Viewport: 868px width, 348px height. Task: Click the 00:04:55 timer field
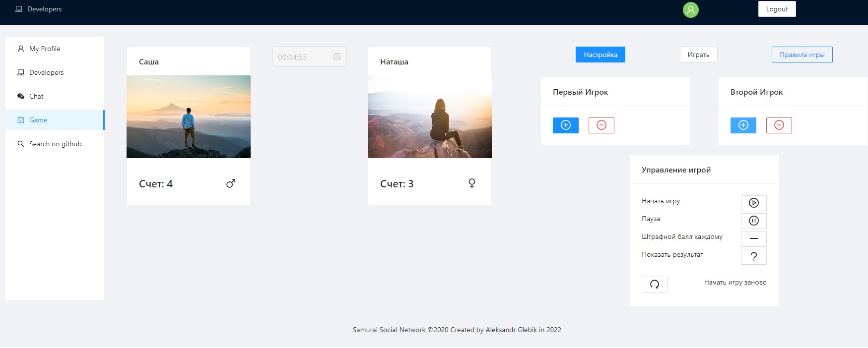pos(309,57)
